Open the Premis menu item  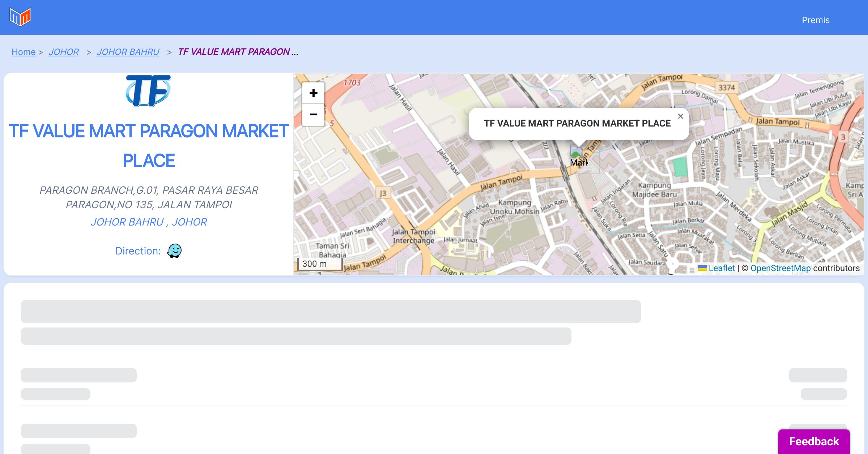tap(816, 20)
